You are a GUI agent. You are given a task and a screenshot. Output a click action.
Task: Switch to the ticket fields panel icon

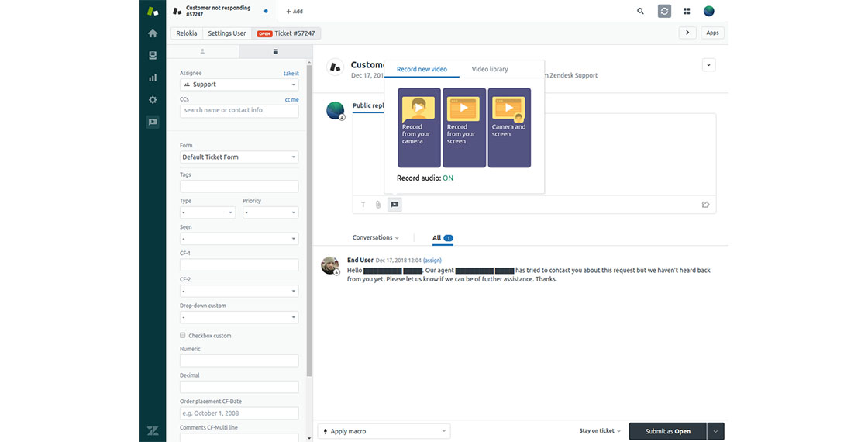point(276,51)
